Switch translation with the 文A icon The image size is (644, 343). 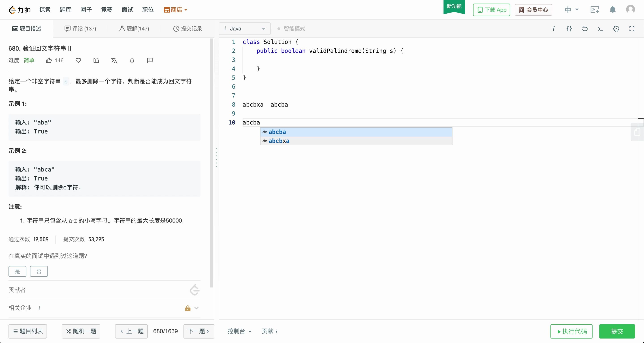114,60
